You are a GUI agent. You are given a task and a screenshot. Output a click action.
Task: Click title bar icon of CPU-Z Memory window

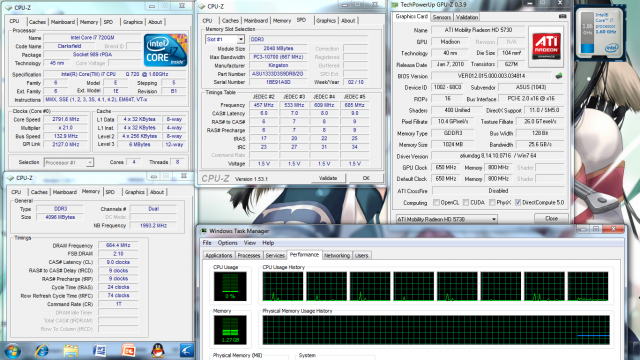tap(9, 178)
